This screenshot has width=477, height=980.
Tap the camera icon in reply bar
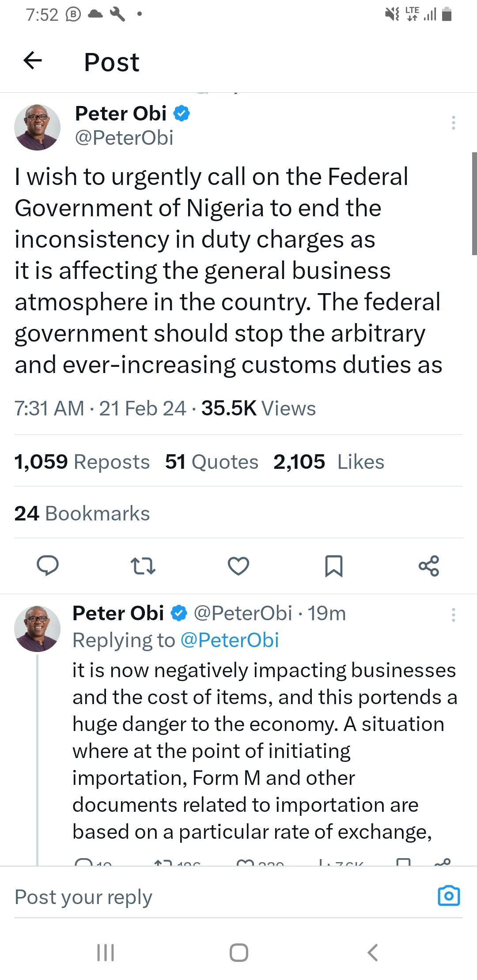click(449, 896)
